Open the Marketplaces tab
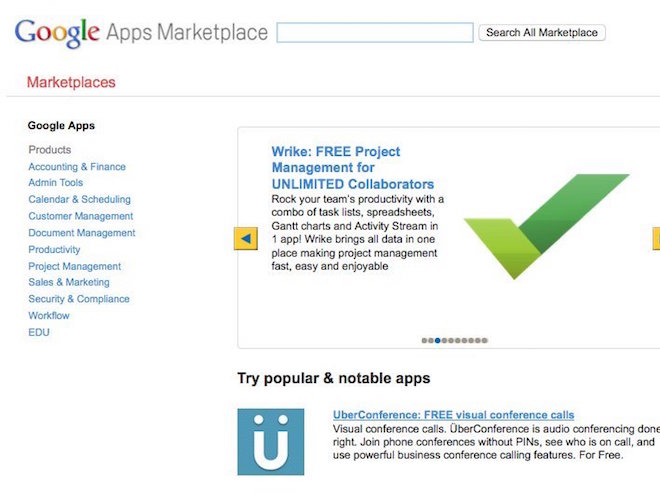This screenshot has width=660, height=495. 71,82
